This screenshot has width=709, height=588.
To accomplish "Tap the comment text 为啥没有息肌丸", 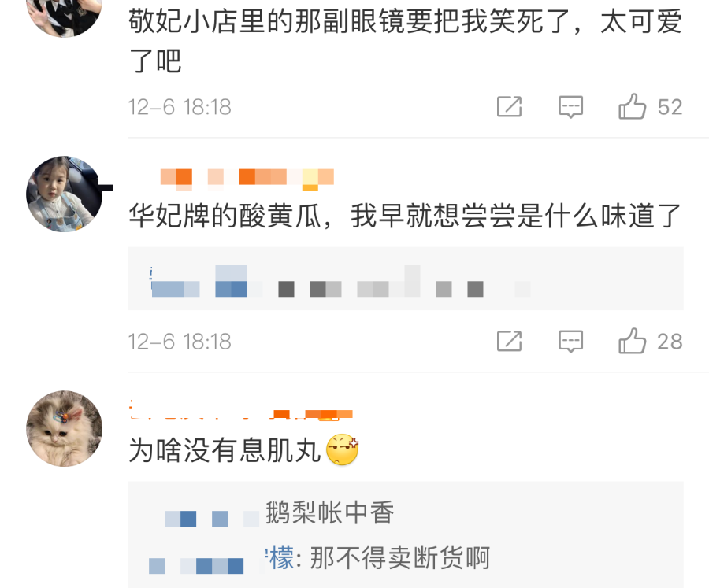I will tap(225, 450).
